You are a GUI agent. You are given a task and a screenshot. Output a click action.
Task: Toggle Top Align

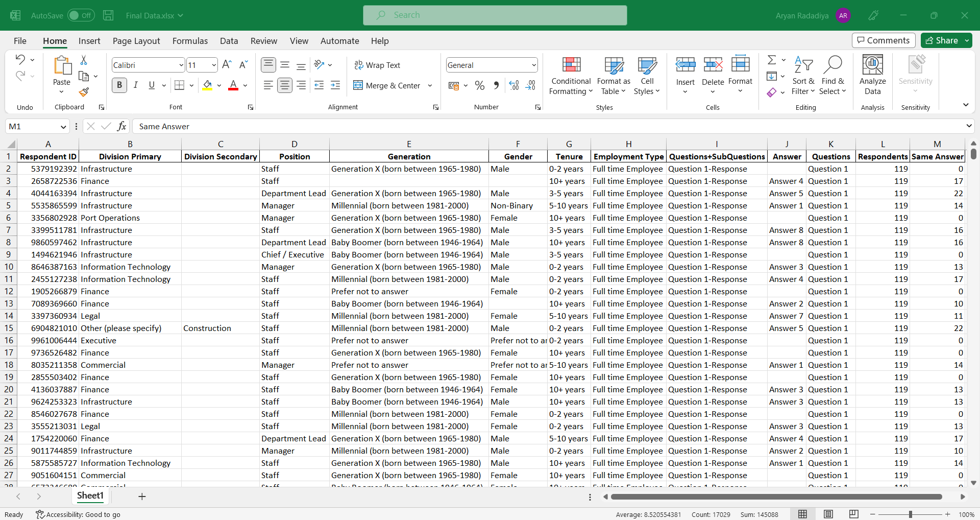[x=268, y=65]
